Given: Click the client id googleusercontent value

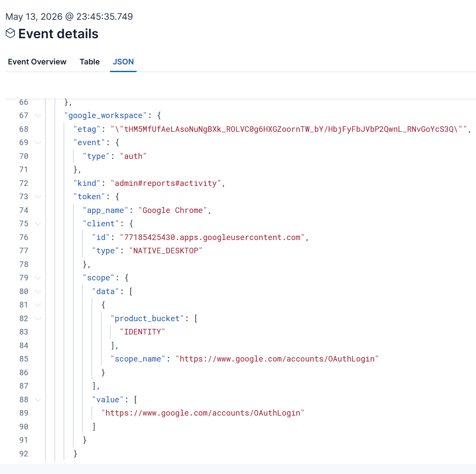Looking at the screenshot, I should 212,237.
